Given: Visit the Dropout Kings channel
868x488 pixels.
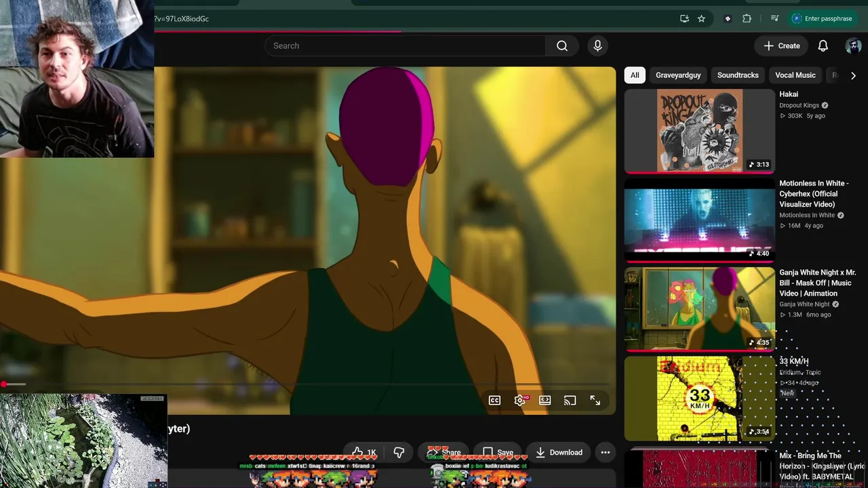Looking at the screenshot, I should pyautogui.click(x=800, y=105).
